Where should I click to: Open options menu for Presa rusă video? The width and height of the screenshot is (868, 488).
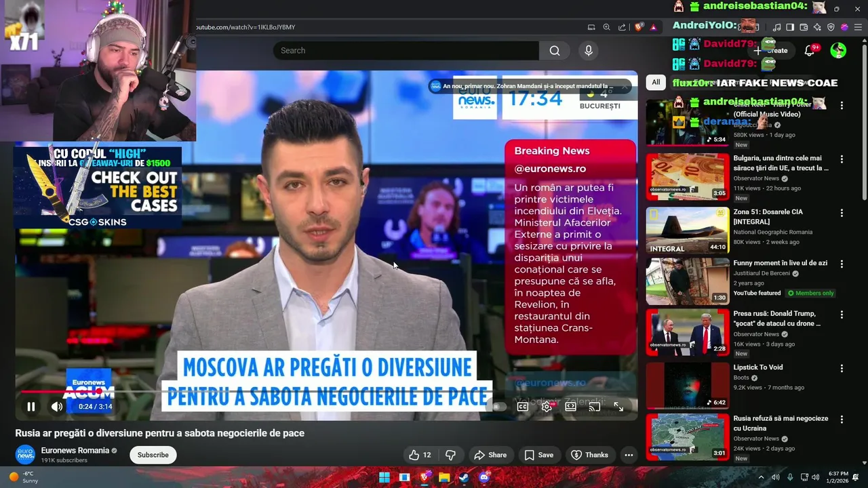[x=842, y=314]
